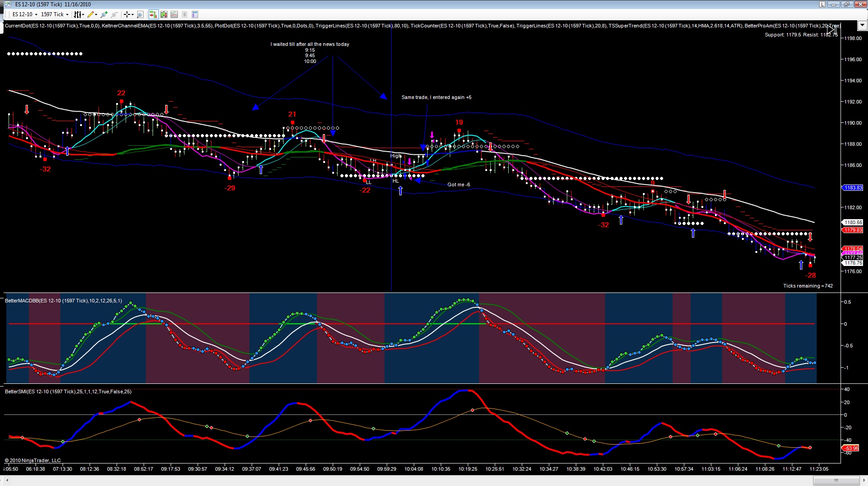
Task: Click the 2010 NinjaTrader, LLC copyright text
Action: (33, 460)
